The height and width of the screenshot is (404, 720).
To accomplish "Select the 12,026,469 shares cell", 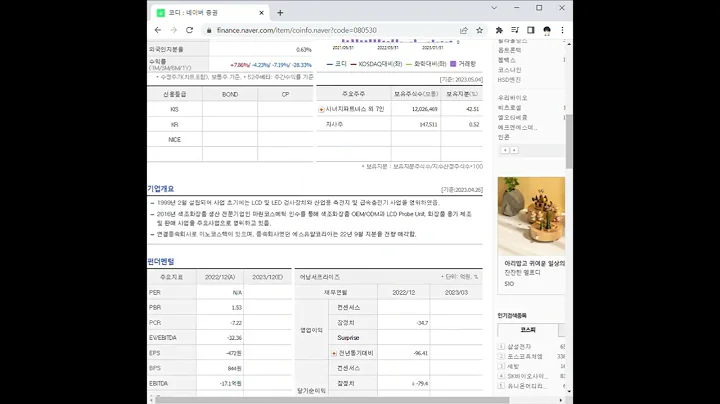I will click(425, 109).
